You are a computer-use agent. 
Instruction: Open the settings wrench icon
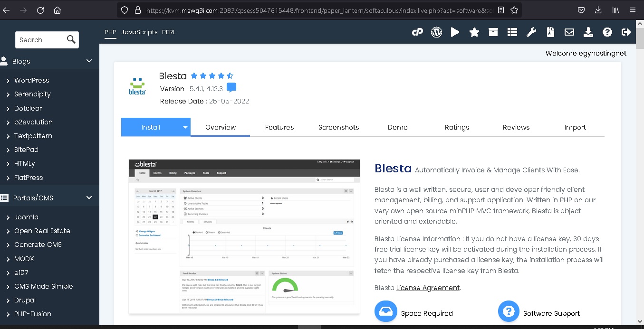531,32
